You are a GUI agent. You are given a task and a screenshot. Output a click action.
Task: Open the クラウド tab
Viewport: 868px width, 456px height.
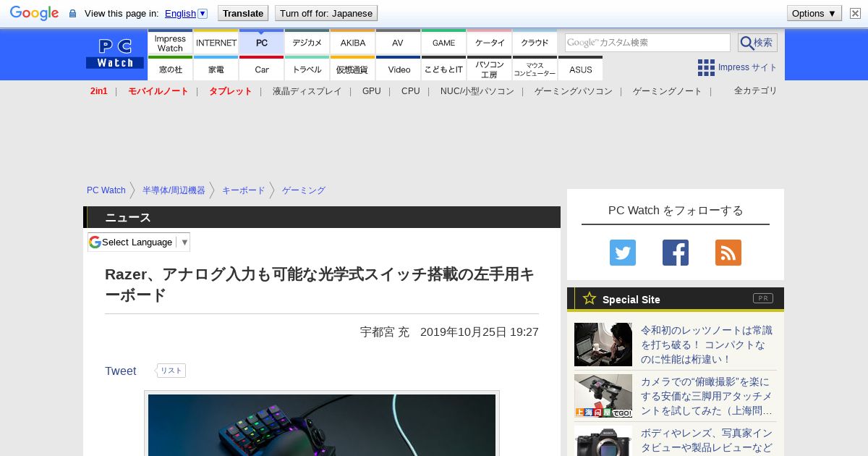535,43
